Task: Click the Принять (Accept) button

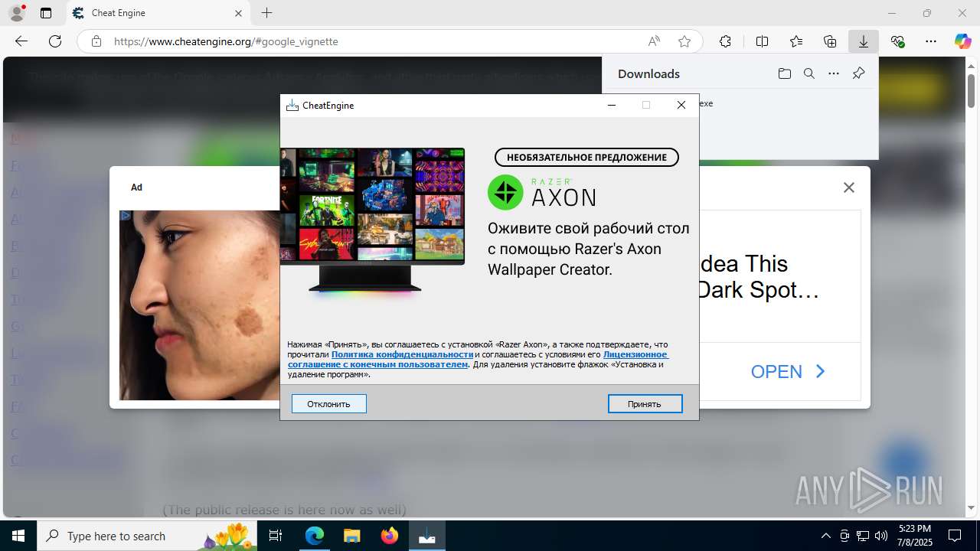Action: (x=645, y=403)
